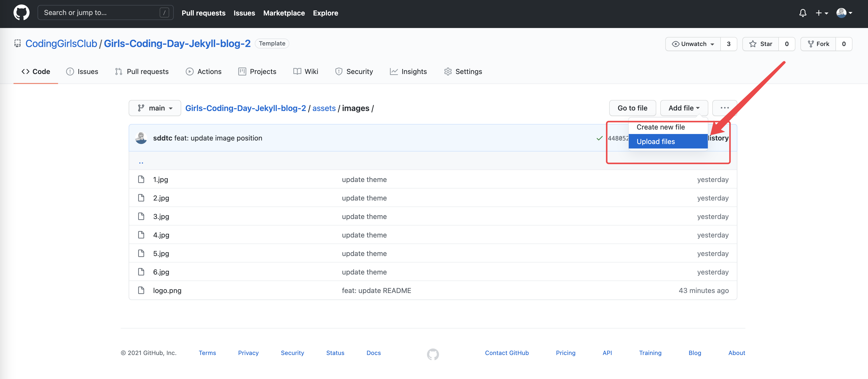Click the Fork button

[x=818, y=44]
